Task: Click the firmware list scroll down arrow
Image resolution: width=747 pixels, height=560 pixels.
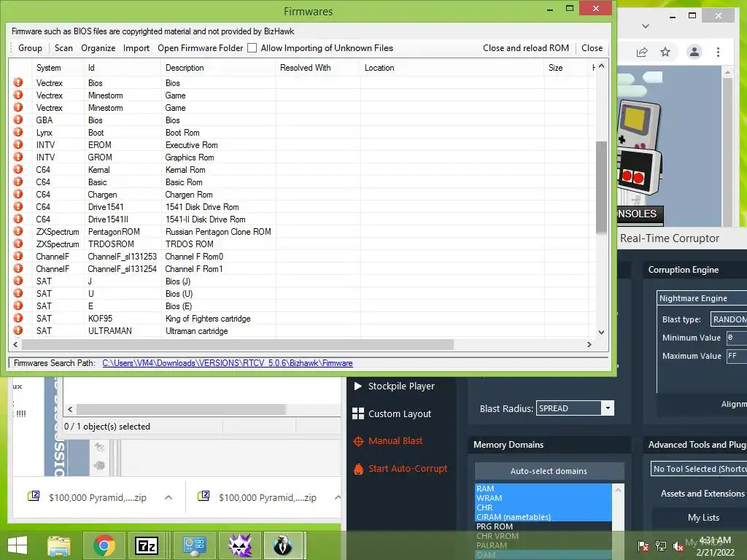Action: 601,332
